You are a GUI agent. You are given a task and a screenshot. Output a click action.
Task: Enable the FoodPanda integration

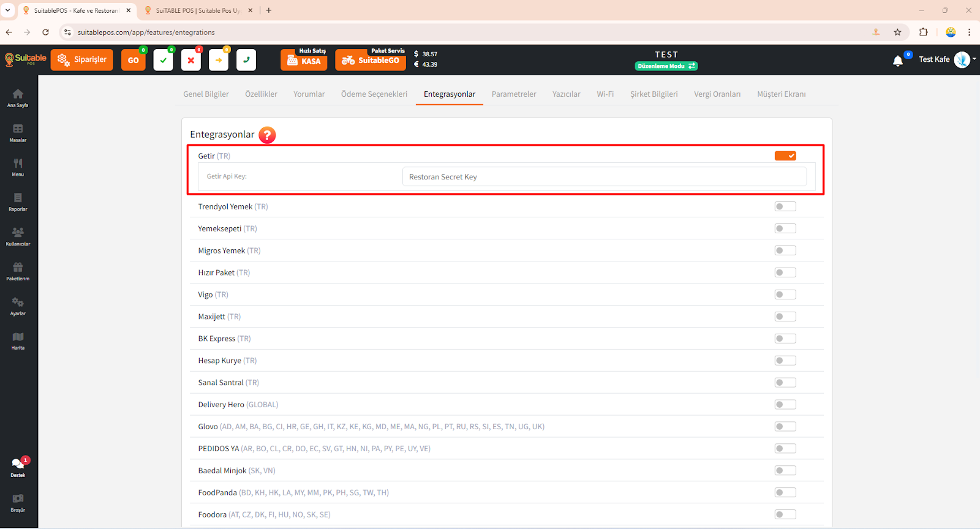tap(785, 493)
